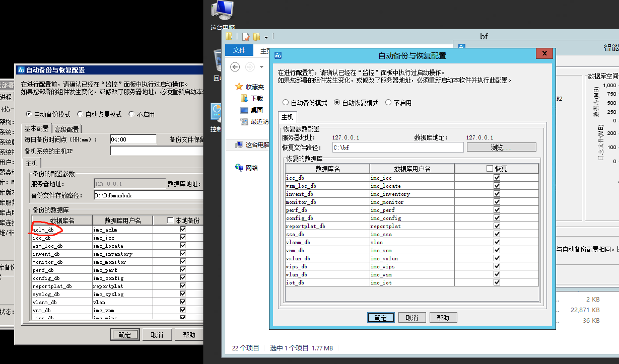Viewport: 619px width, 364px height.
Task: Select 不启用 in the left backup dialog
Action: coord(142,114)
